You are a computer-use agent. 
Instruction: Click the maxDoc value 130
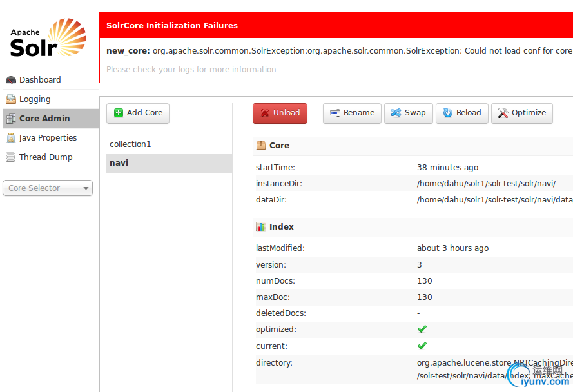click(425, 297)
